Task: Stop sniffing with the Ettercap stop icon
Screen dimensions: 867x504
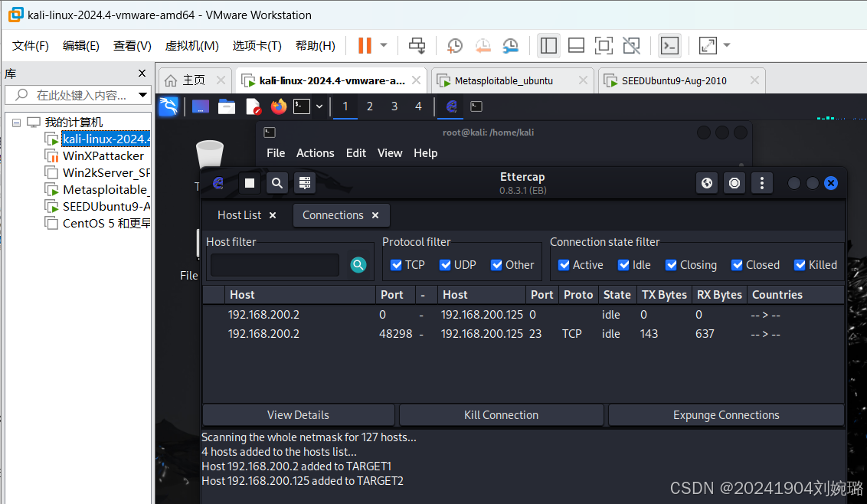Action: click(x=250, y=183)
